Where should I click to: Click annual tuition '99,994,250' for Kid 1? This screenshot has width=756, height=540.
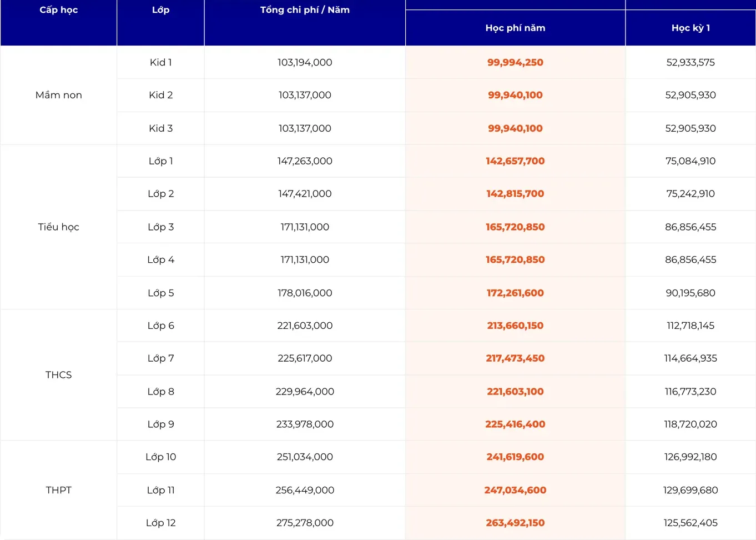click(515, 62)
